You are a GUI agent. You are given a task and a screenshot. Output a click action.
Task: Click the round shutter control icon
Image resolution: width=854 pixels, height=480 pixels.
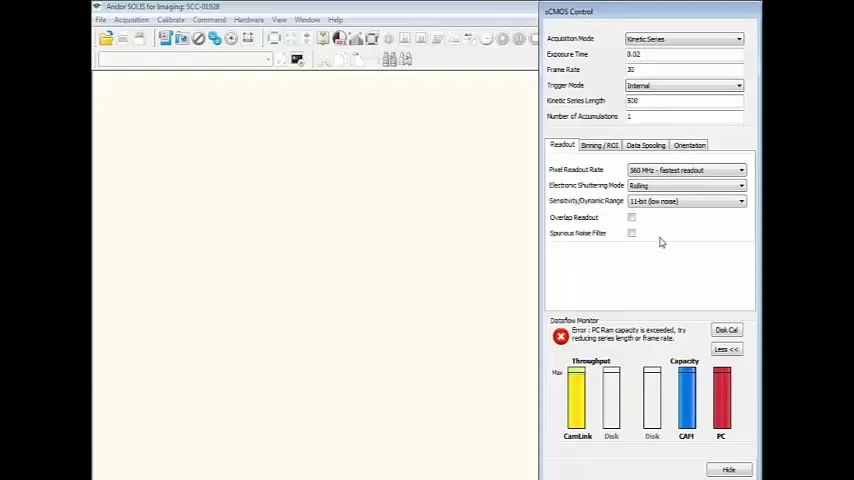pyautogui.click(x=231, y=38)
